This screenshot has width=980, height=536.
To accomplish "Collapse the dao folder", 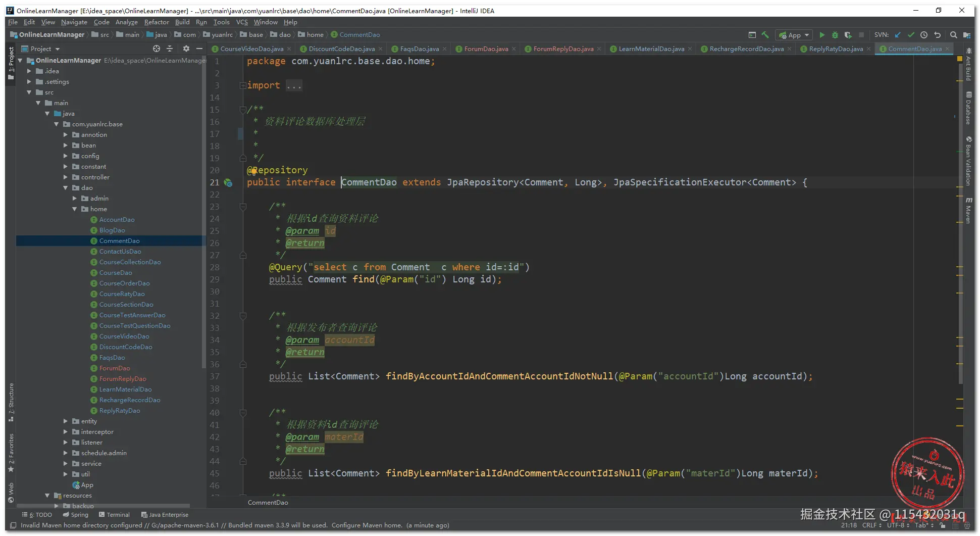I will 66,188.
